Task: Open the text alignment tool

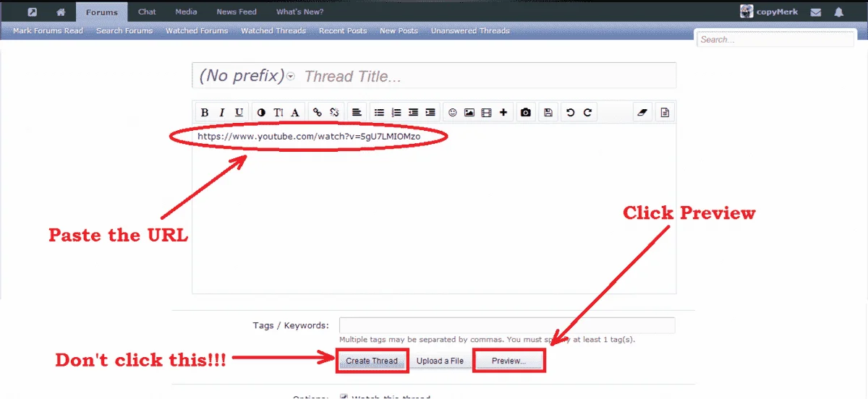Action: [x=357, y=113]
